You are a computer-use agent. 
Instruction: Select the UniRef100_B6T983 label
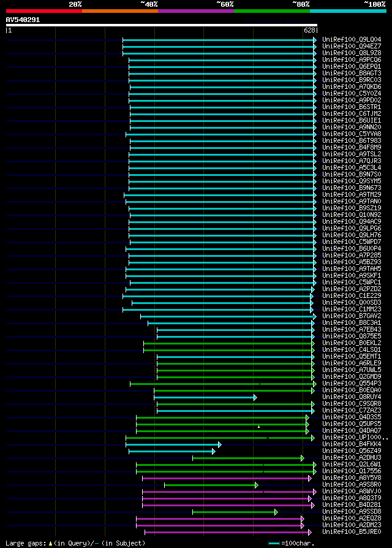click(352, 140)
